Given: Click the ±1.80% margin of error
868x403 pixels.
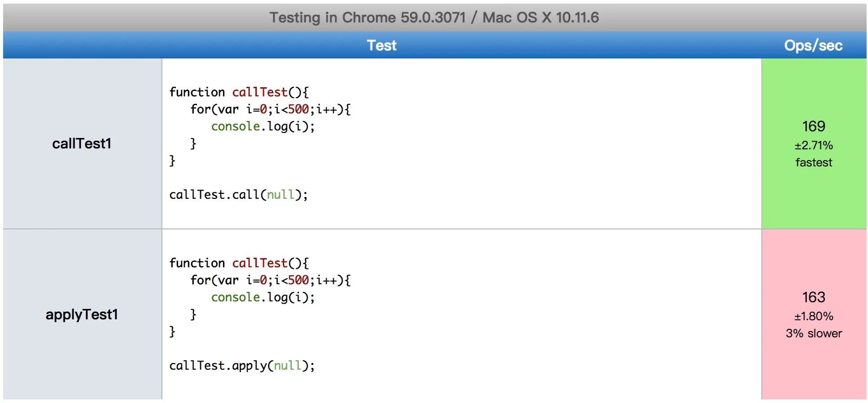Looking at the screenshot, I should click(x=814, y=316).
